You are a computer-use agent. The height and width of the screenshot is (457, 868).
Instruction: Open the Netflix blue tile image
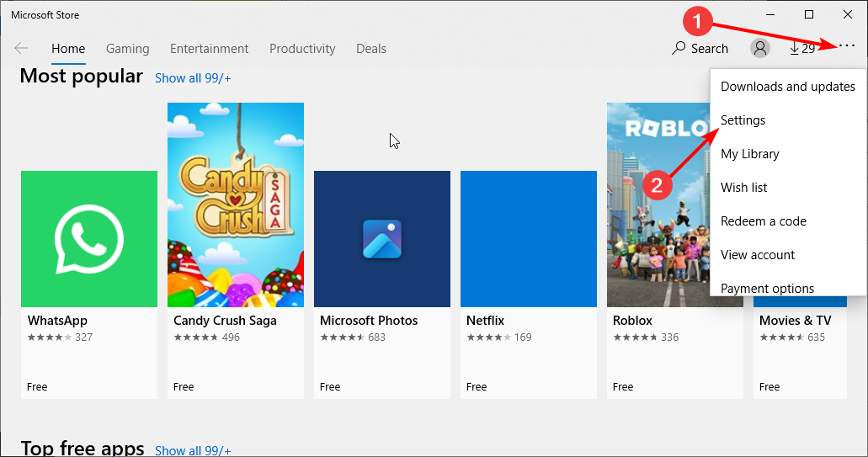[529, 239]
